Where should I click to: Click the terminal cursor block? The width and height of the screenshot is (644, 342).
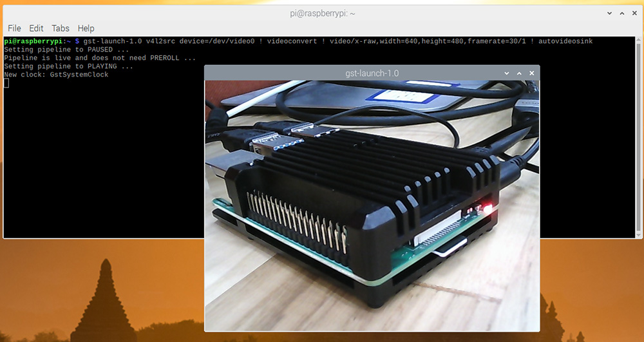click(6, 83)
